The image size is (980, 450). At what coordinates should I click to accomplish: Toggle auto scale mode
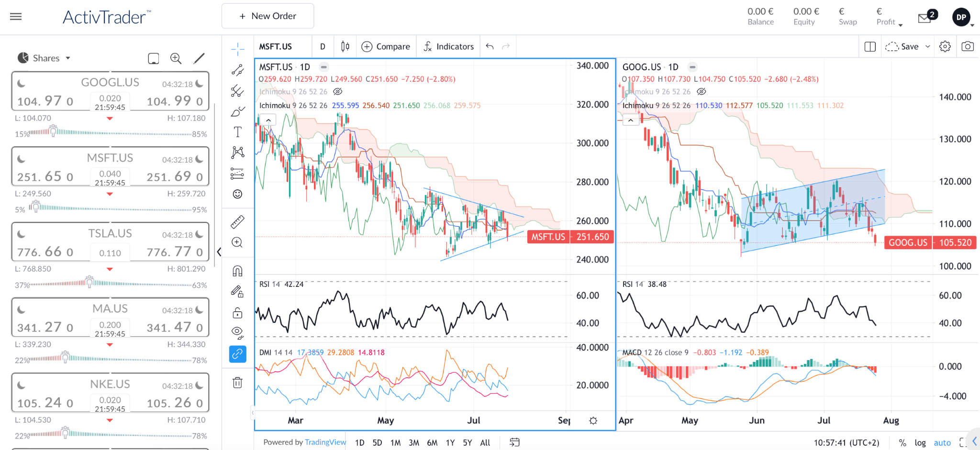[942, 443]
